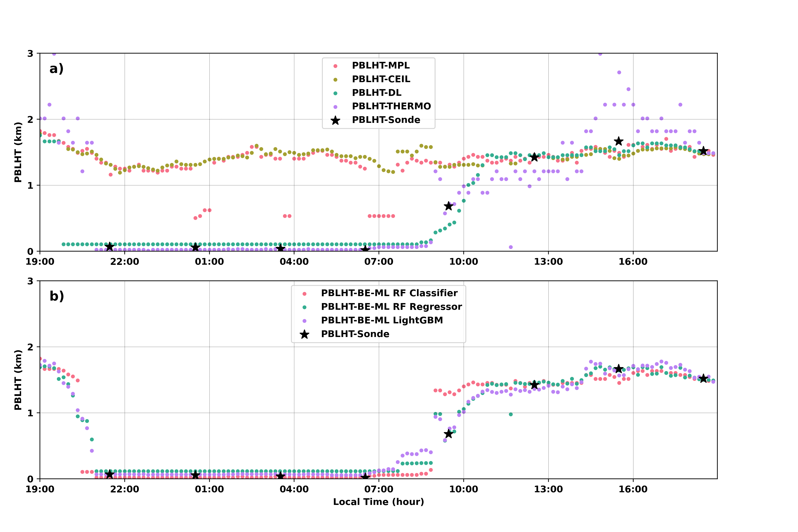
Task: Click the 'PBLHT-BE-ML LightGBM' legend text
Action: click(382, 320)
